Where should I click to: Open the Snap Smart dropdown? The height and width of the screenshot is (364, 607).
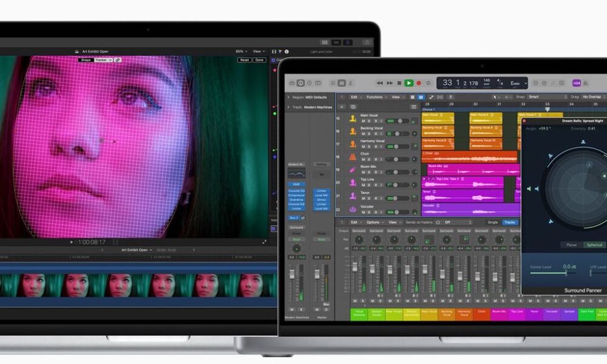(548, 97)
